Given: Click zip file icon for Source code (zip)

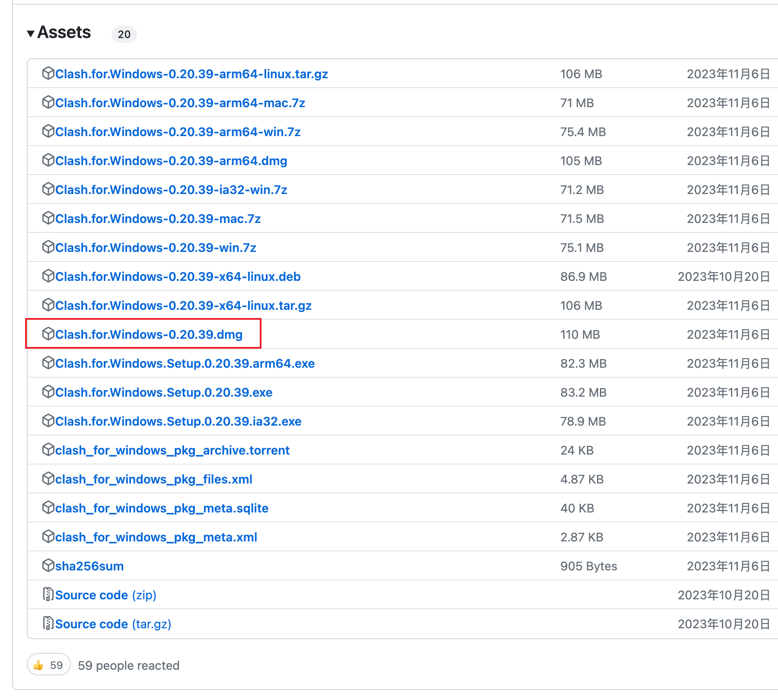Looking at the screenshot, I should (48, 595).
